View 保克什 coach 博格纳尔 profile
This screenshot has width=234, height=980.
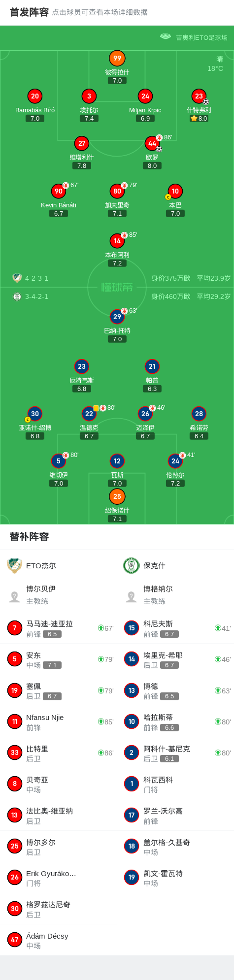(x=175, y=595)
